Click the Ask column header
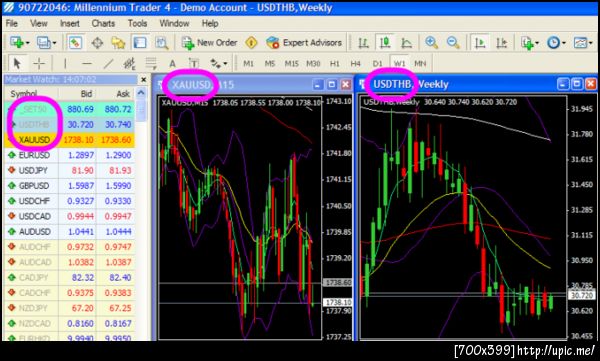 point(116,94)
